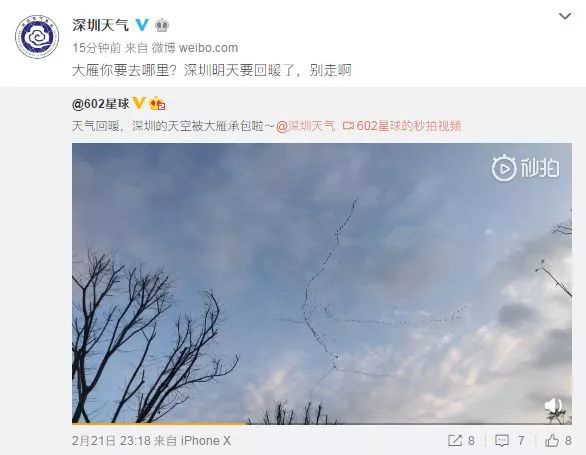The height and width of the screenshot is (455, 586).
Task: Click the blue V verification badge
Action: 142,25
